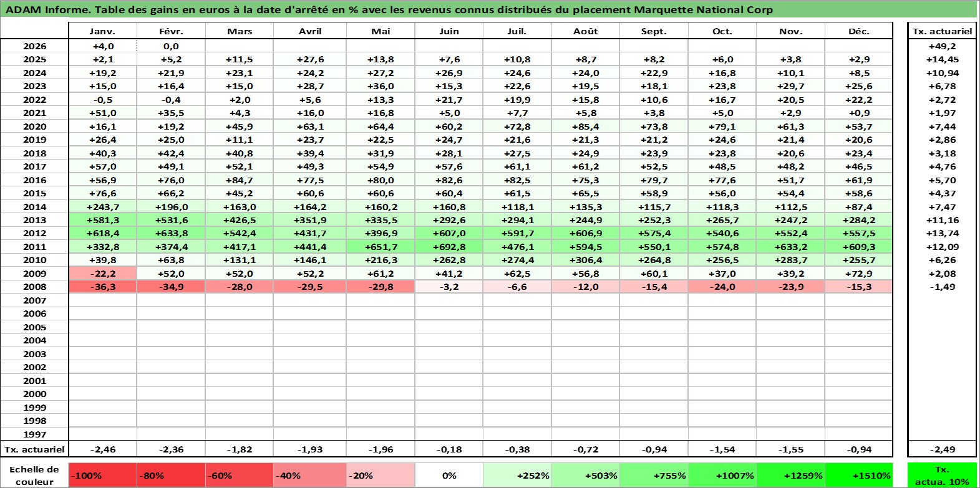Select the +306,4 cell for August 2010

pos(586,260)
